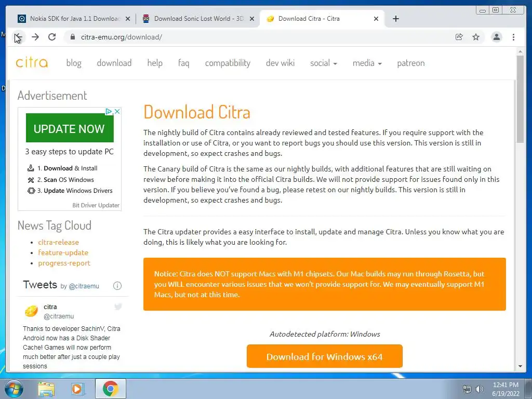Click the Twitter bird icon in the tweet
Screen dimensions: 532x399
coord(118,307)
